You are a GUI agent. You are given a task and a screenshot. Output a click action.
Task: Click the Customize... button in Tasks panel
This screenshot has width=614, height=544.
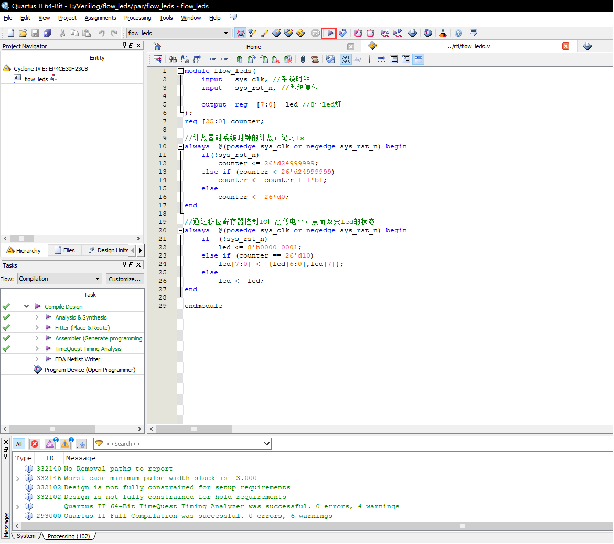click(x=125, y=279)
